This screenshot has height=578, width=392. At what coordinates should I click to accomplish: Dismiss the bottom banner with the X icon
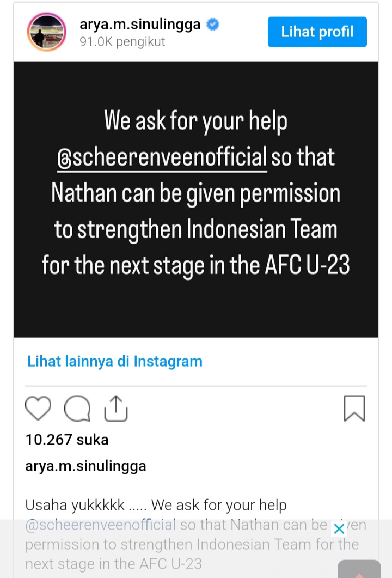click(339, 528)
